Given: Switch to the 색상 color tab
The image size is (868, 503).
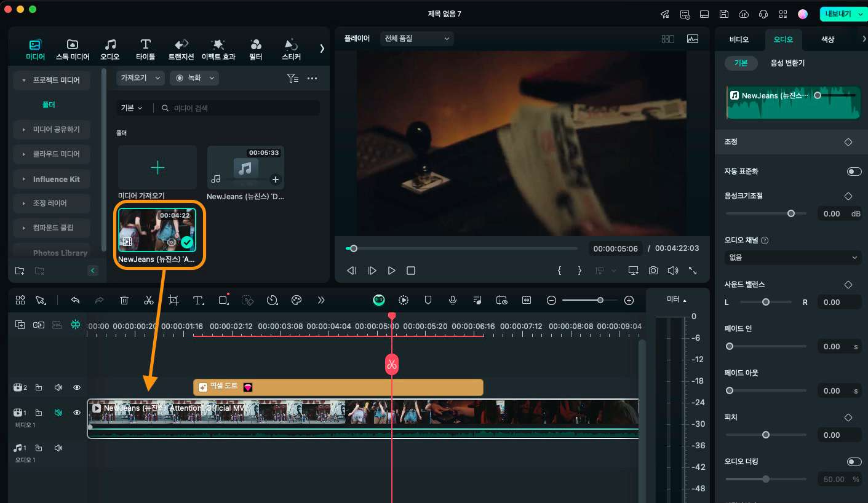Looking at the screenshot, I should pos(828,39).
